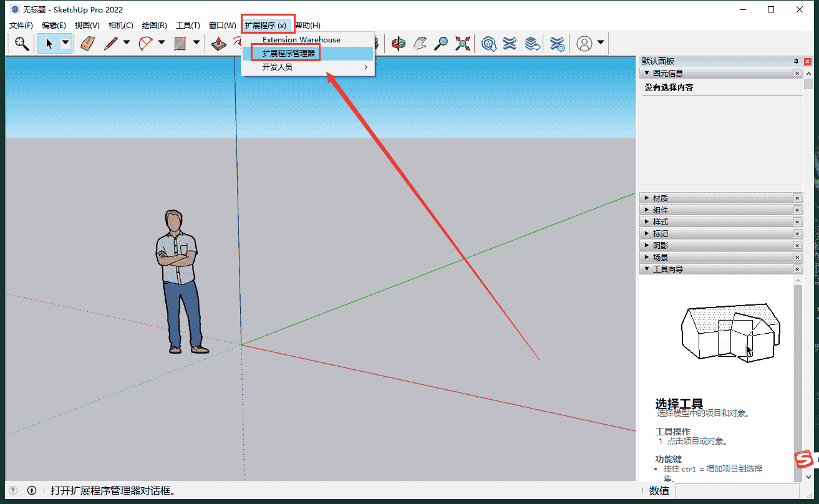819x504 pixels.
Task: Close the 默认面板 tray
Action: click(808, 61)
